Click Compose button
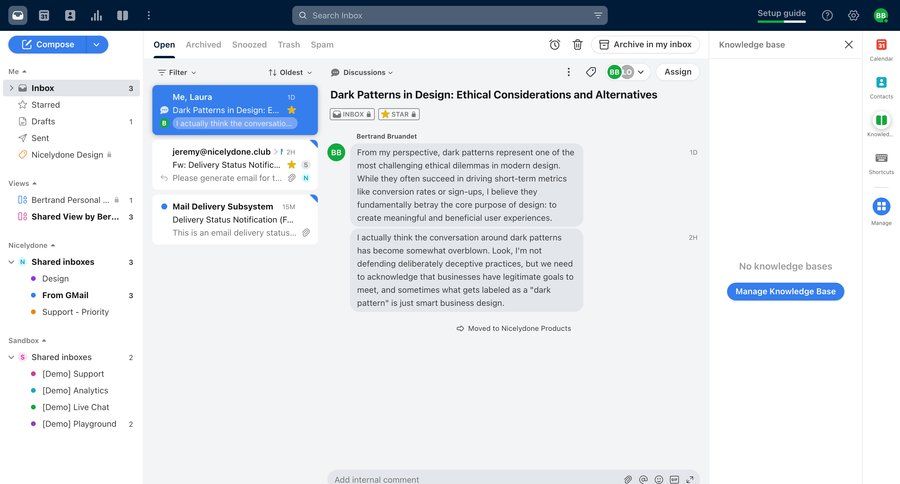This screenshot has width=900, height=484. [48, 44]
